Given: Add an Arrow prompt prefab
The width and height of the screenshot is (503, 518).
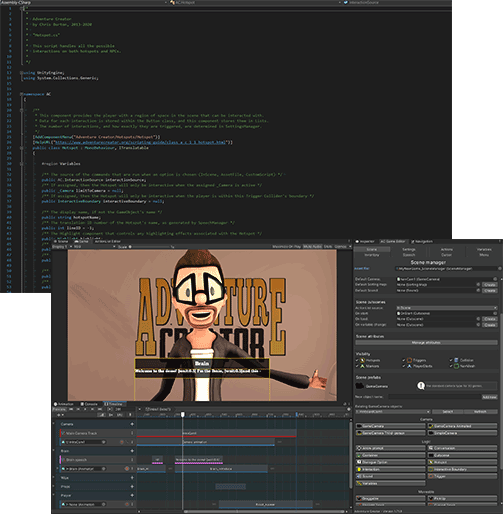Looking at the screenshot, I should coord(390,448).
